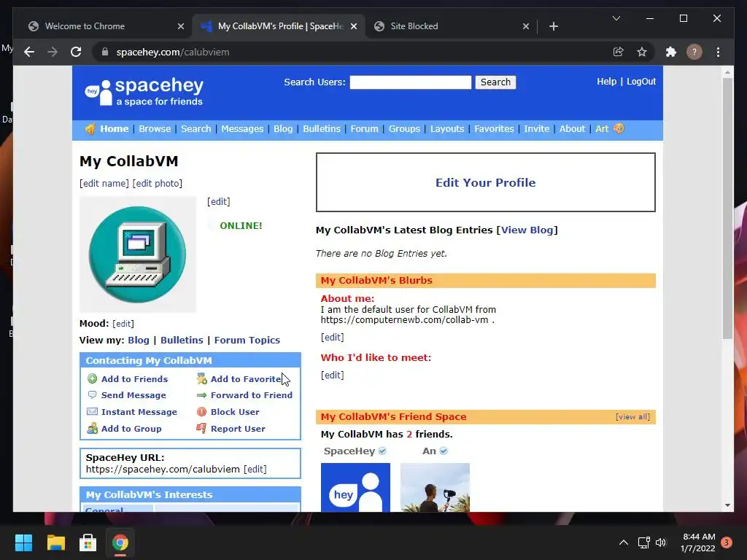Screen dimensions: 747x560
Task: Click the Chrome profile avatar icon
Action: click(694, 52)
